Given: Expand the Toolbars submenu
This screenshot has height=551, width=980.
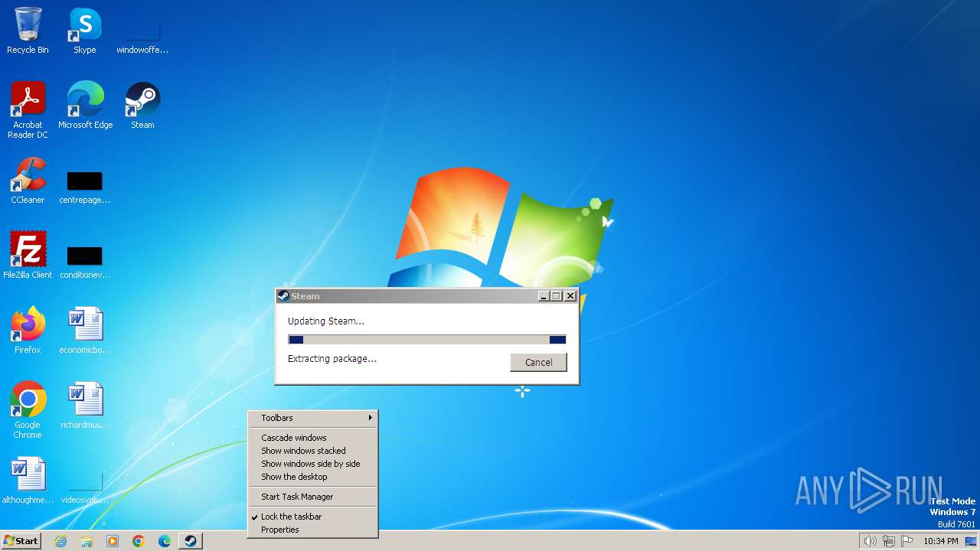Looking at the screenshot, I should point(312,418).
